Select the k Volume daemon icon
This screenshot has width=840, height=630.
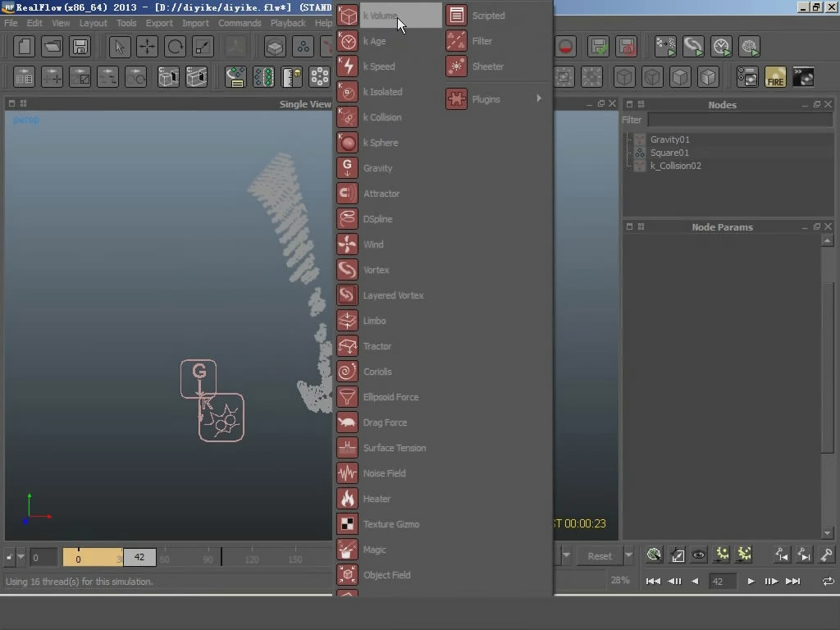pos(347,16)
